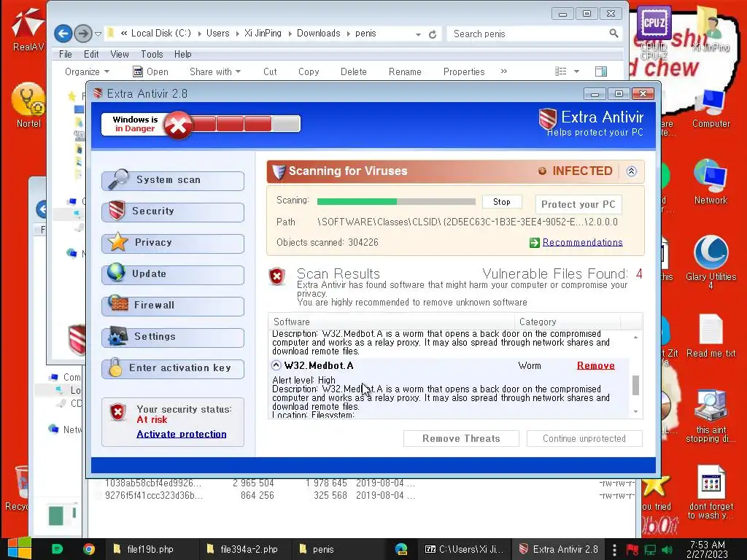Click Protect your PC button
This screenshot has height=560, width=747.
tap(578, 205)
